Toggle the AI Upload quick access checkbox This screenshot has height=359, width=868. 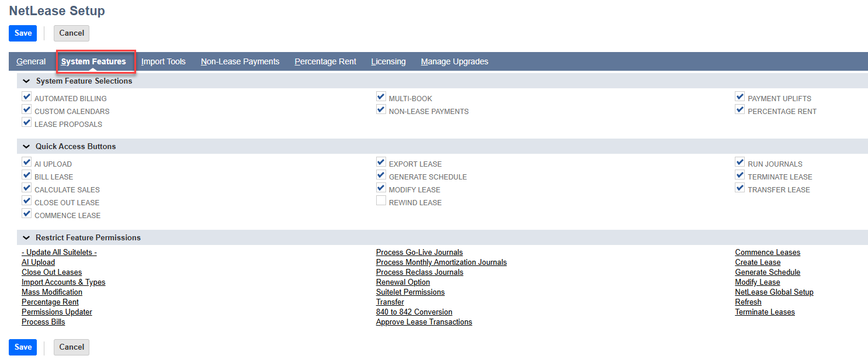coord(26,163)
